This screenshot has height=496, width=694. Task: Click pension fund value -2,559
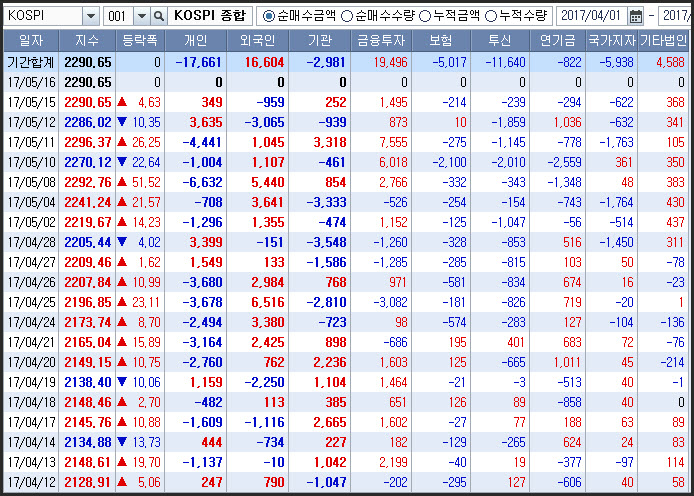click(x=564, y=162)
